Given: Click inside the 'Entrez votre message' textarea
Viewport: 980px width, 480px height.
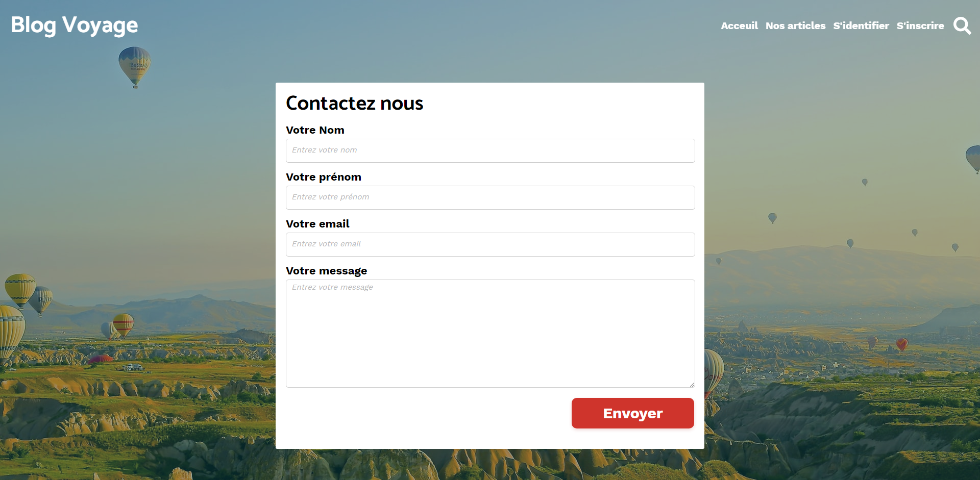Looking at the screenshot, I should [x=490, y=333].
